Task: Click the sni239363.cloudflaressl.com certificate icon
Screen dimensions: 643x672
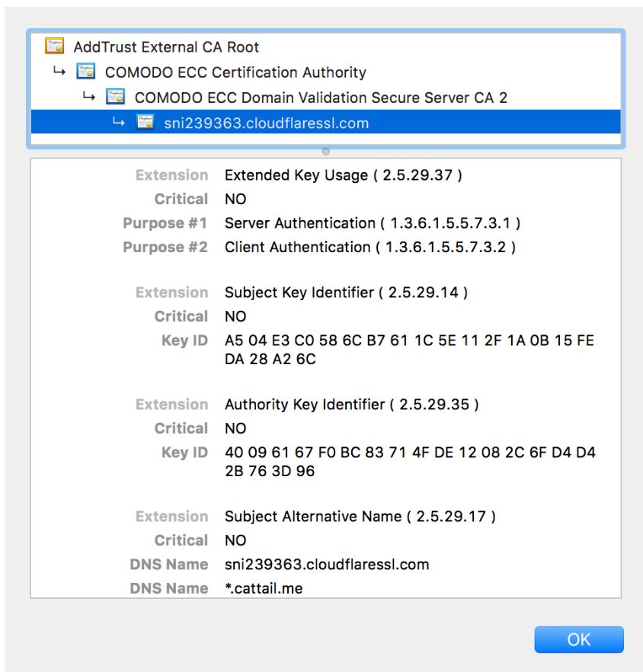Action: [145, 122]
